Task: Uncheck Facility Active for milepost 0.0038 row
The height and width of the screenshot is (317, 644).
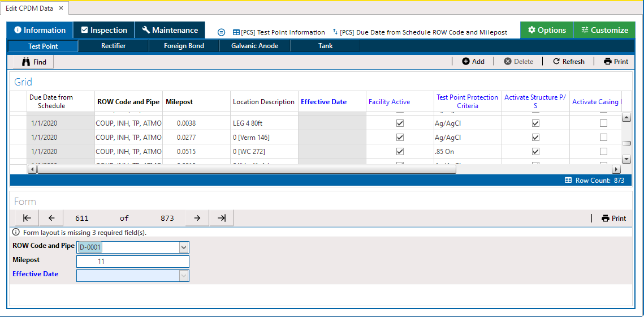Action: (x=400, y=123)
